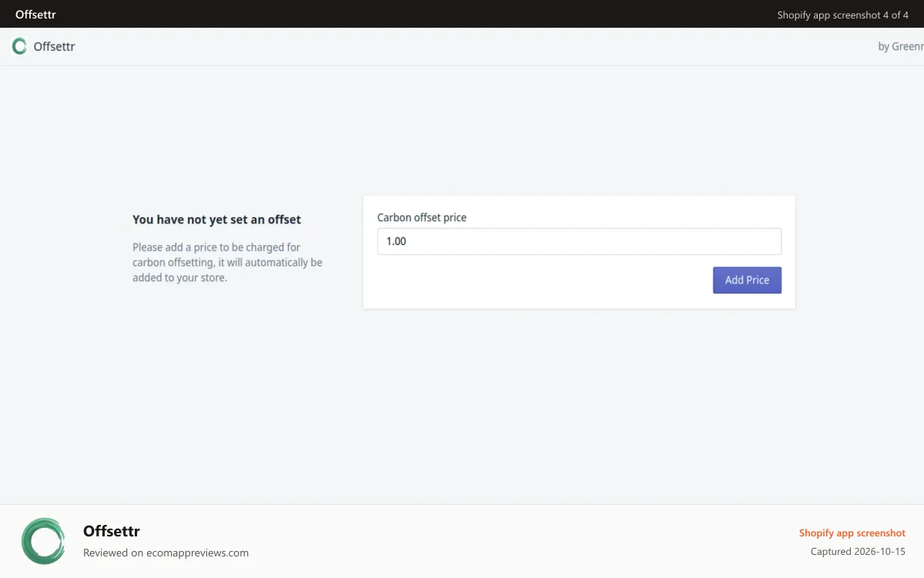Image resolution: width=924 pixels, height=578 pixels.
Task: Click the bold 'Offsettr' title in footer
Action: click(112, 531)
